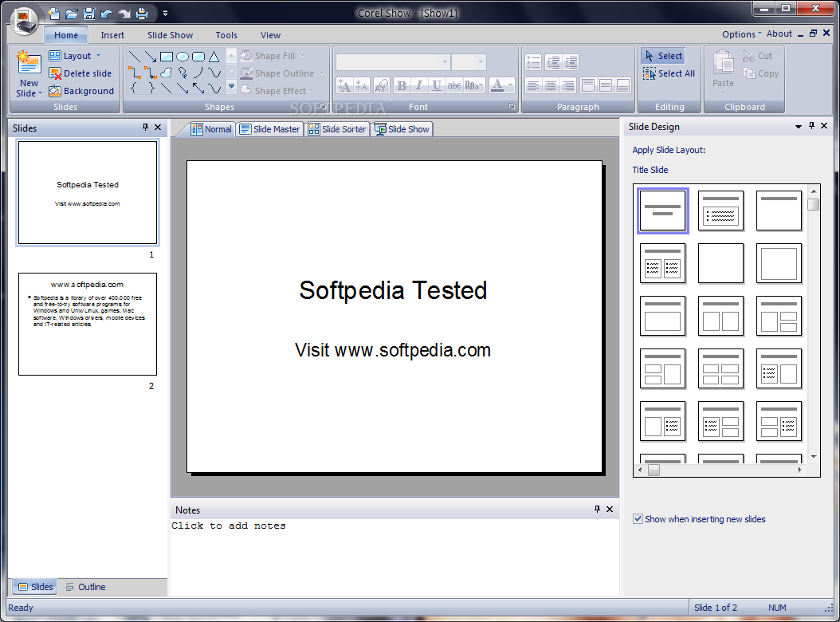Select the Double-headed Arrow shape
This screenshot has width=840, height=622.
pos(198,88)
